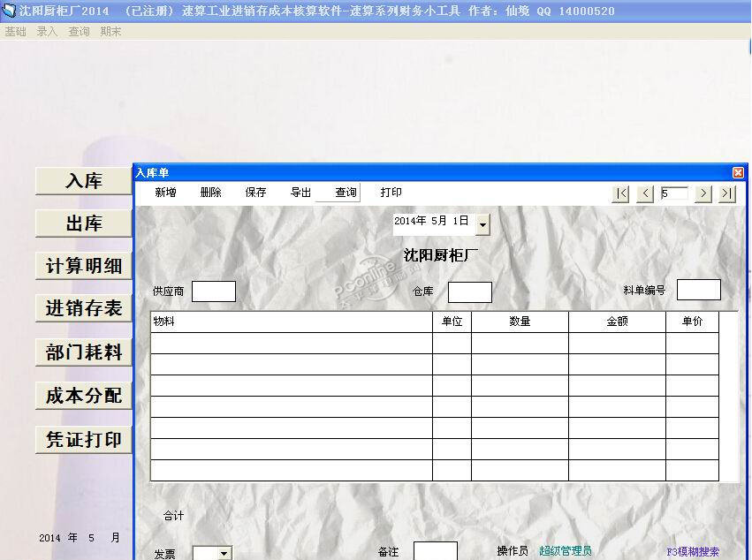Click the app icon in title bar
Viewport: 752px width, 560px height.
pyautogui.click(x=9, y=10)
